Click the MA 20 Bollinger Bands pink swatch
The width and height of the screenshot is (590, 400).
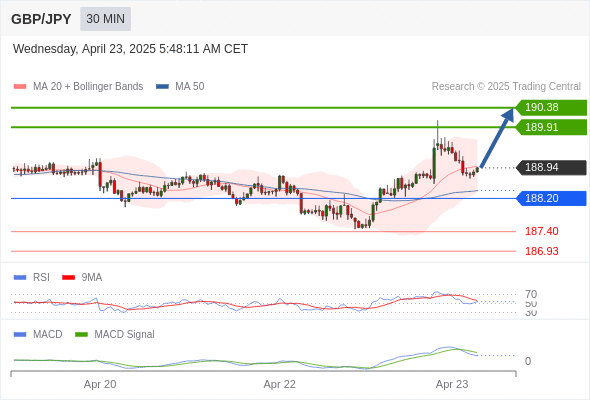pyautogui.click(x=20, y=87)
